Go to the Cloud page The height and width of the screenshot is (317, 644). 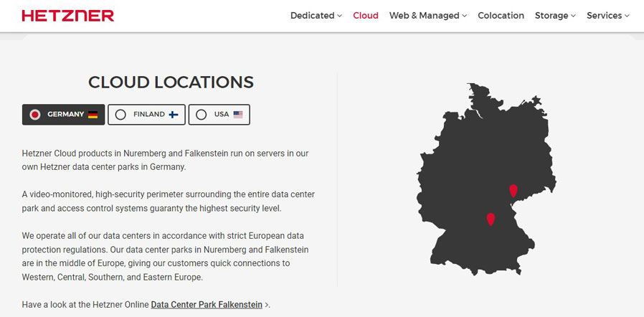click(x=366, y=16)
